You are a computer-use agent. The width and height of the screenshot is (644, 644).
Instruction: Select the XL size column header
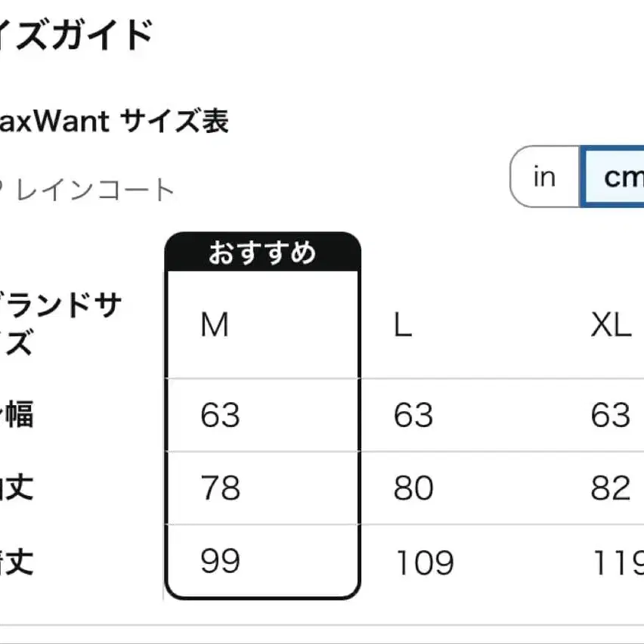[x=611, y=325]
